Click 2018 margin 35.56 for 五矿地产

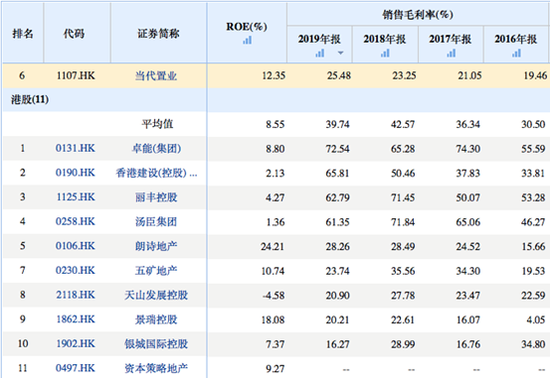tap(403, 271)
